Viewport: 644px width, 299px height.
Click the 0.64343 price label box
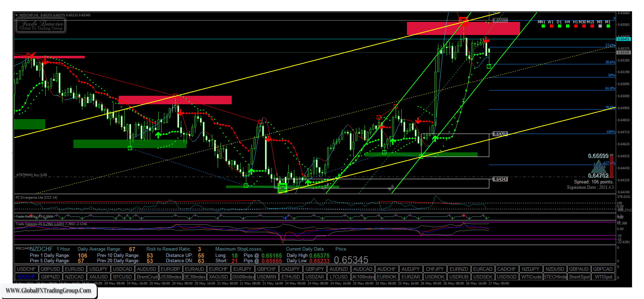(500, 179)
